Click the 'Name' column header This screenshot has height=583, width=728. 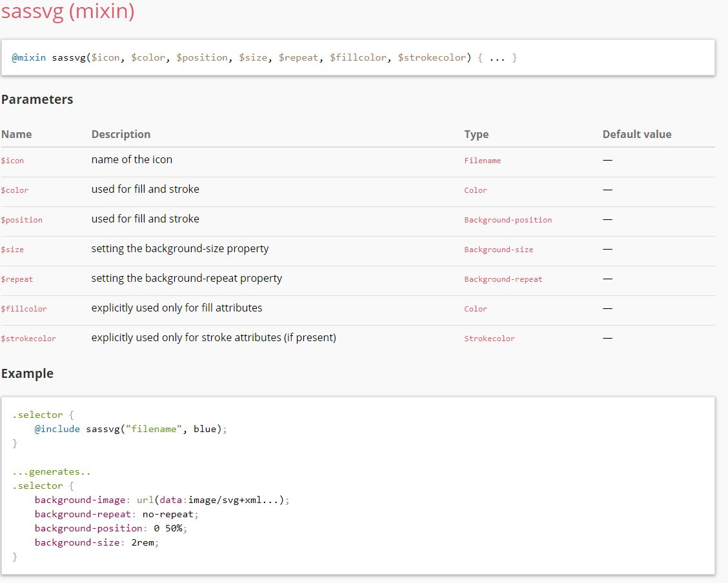[16, 134]
